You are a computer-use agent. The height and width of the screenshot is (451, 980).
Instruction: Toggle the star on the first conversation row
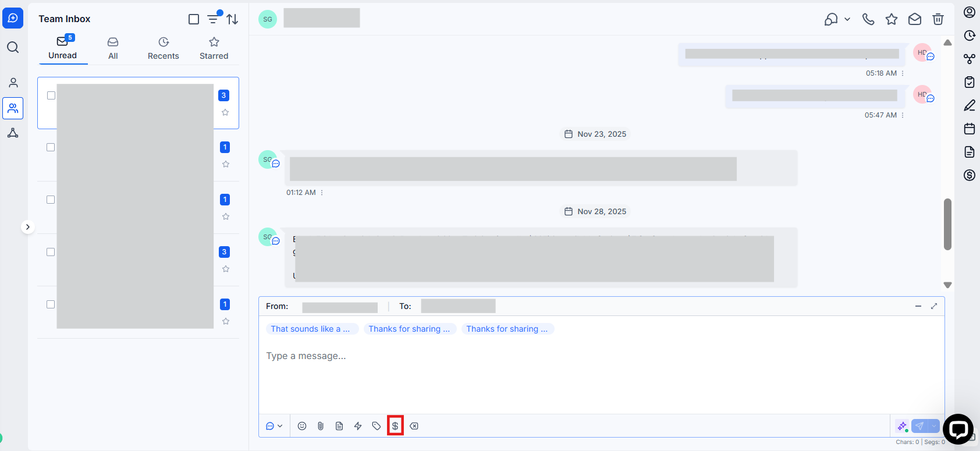pos(225,112)
